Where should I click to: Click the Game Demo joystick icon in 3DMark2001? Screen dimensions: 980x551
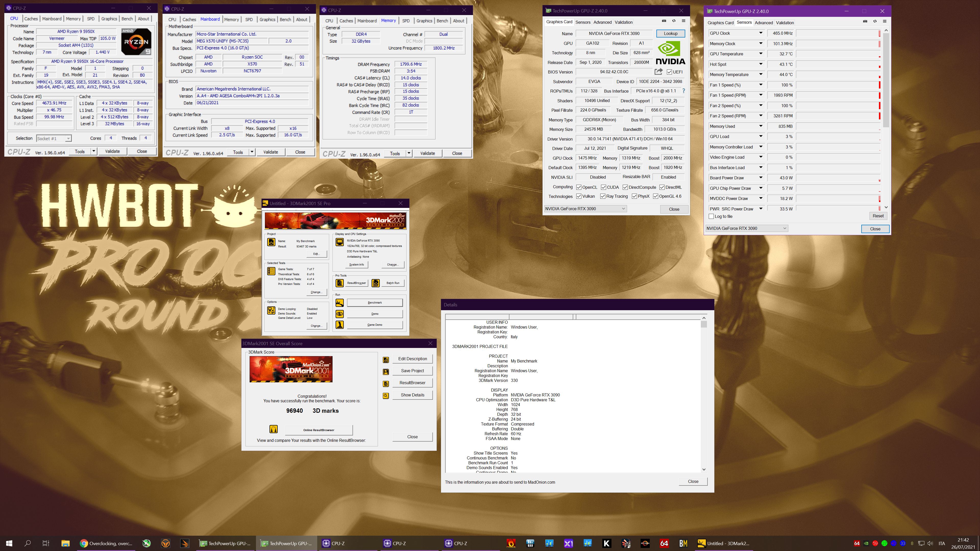tap(339, 325)
